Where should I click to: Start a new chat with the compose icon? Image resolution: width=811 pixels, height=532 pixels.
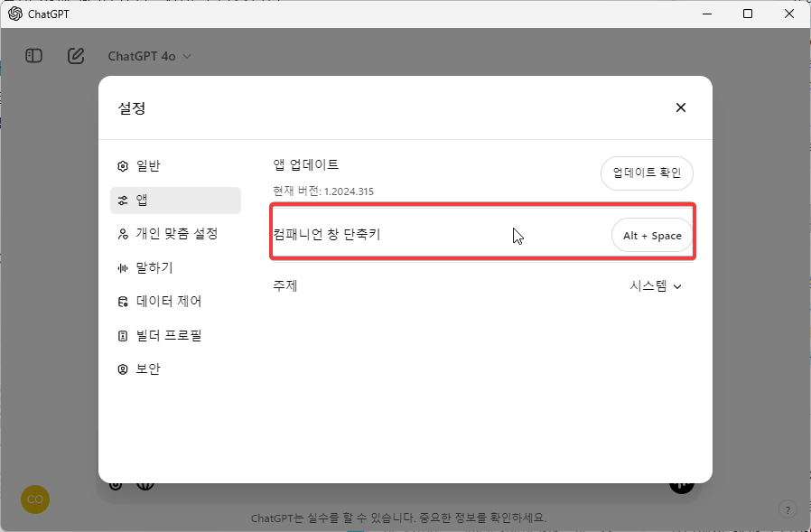click(x=76, y=55)
